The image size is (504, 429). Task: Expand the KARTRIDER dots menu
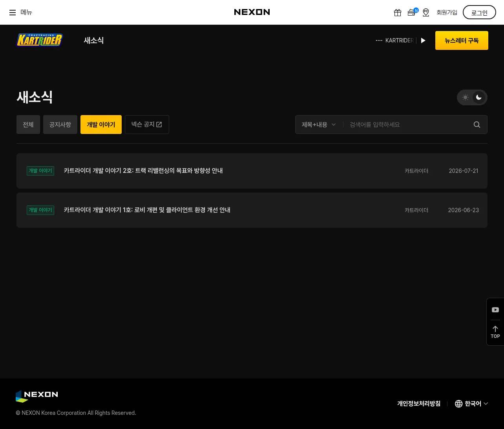pos(379,40)
